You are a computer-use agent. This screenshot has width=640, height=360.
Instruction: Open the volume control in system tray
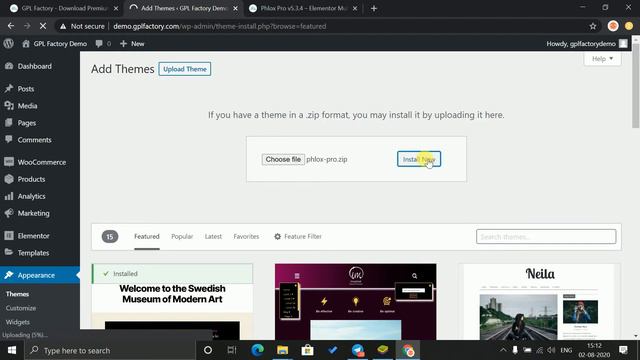coord(551,350)
